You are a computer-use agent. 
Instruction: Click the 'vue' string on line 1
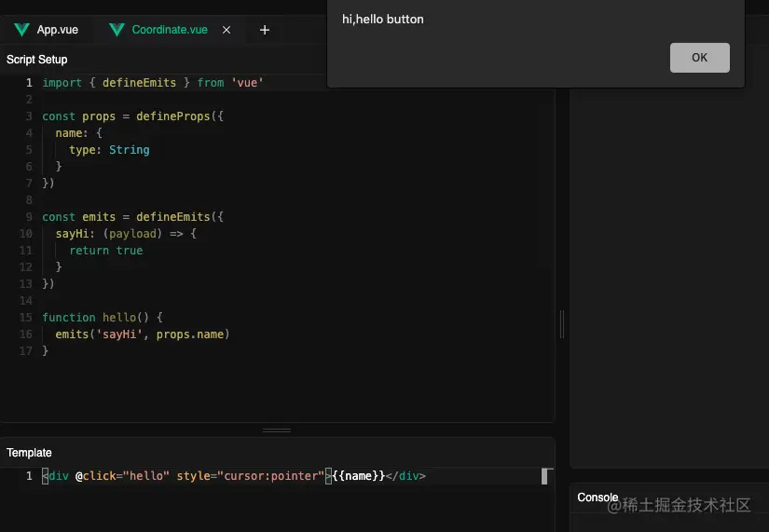(247, 83)
